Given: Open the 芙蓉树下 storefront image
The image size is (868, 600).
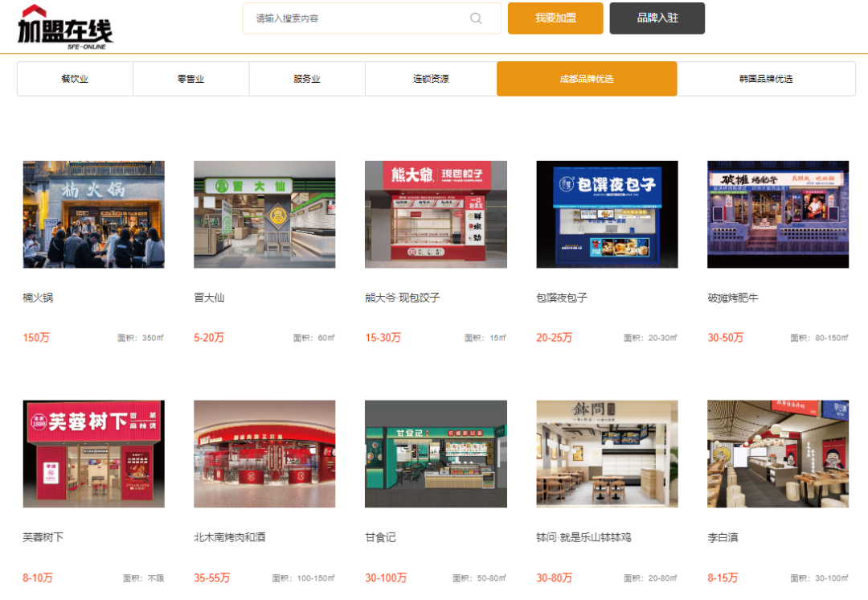Looking at the screenshot, I should click(x=93, y=454).
